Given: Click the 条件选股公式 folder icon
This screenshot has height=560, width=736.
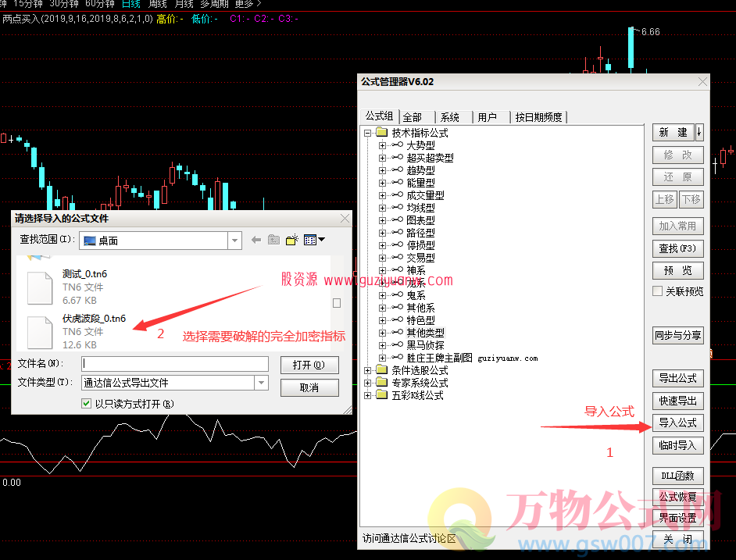Looking at the screenshot, I should pos(382,370).
